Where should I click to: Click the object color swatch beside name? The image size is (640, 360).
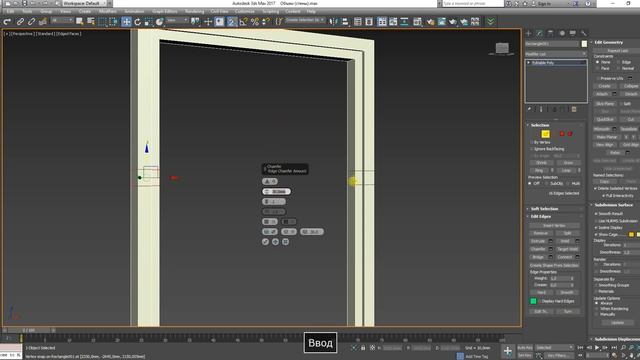(584, 44)
